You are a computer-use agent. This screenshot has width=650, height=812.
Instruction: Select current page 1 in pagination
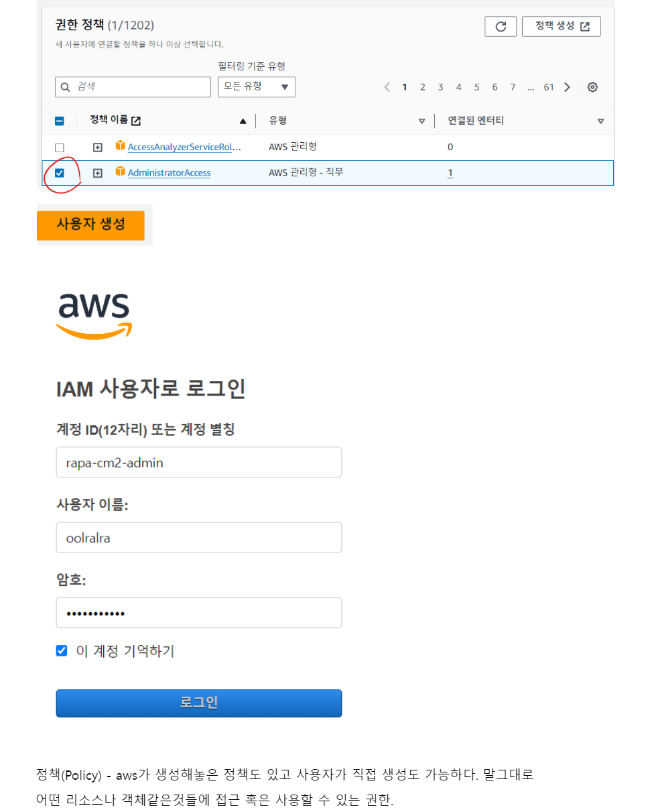405,87
